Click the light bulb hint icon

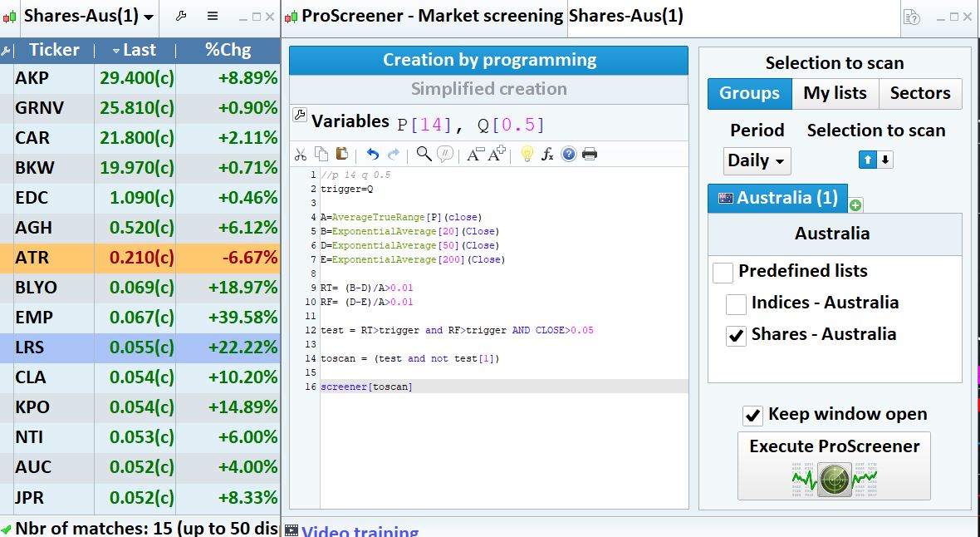527,154
